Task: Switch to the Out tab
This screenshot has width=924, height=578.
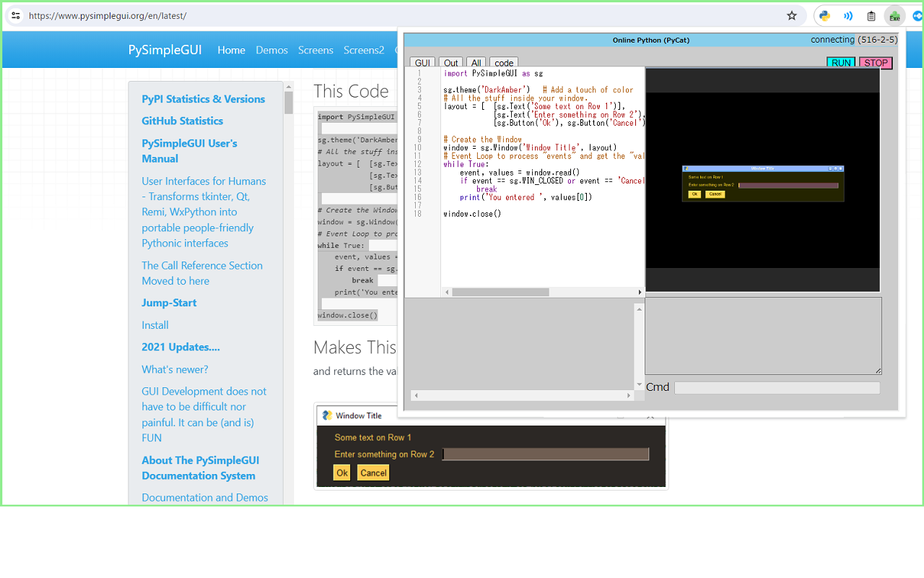Action: pyautogui.click(x=450, y=62)
